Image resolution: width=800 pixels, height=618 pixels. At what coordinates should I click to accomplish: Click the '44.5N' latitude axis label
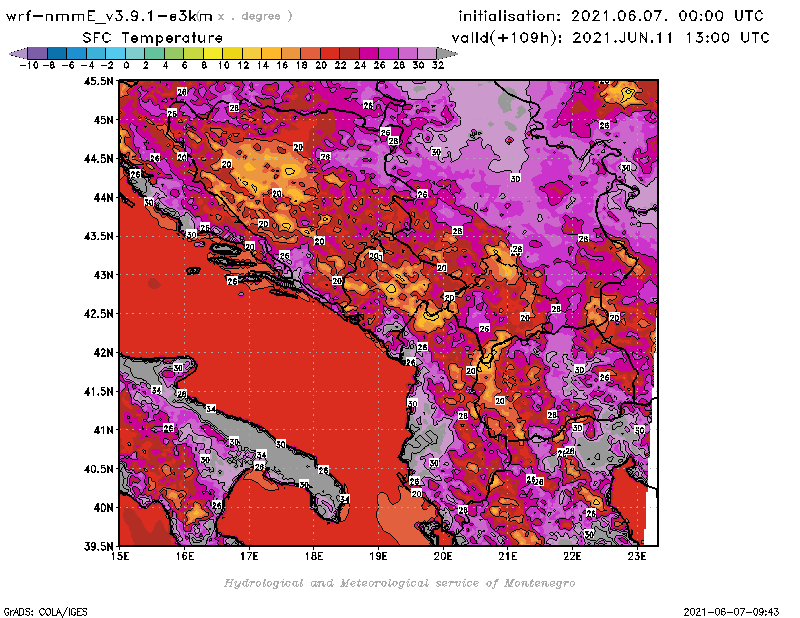98,159
